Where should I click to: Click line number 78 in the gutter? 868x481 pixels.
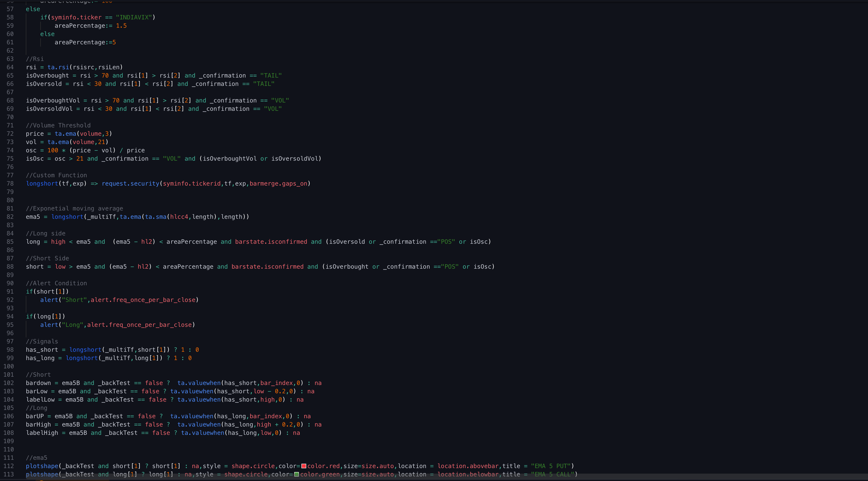coord(10,183)
